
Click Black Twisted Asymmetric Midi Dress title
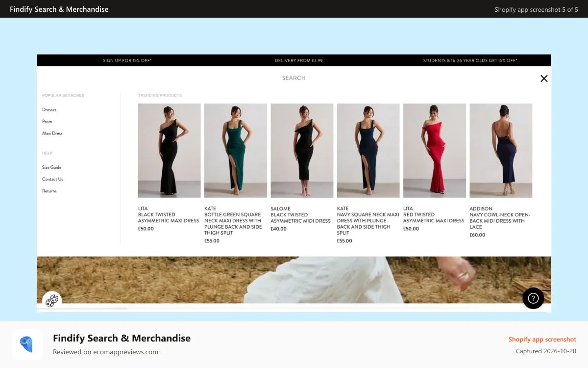(301, 218)
